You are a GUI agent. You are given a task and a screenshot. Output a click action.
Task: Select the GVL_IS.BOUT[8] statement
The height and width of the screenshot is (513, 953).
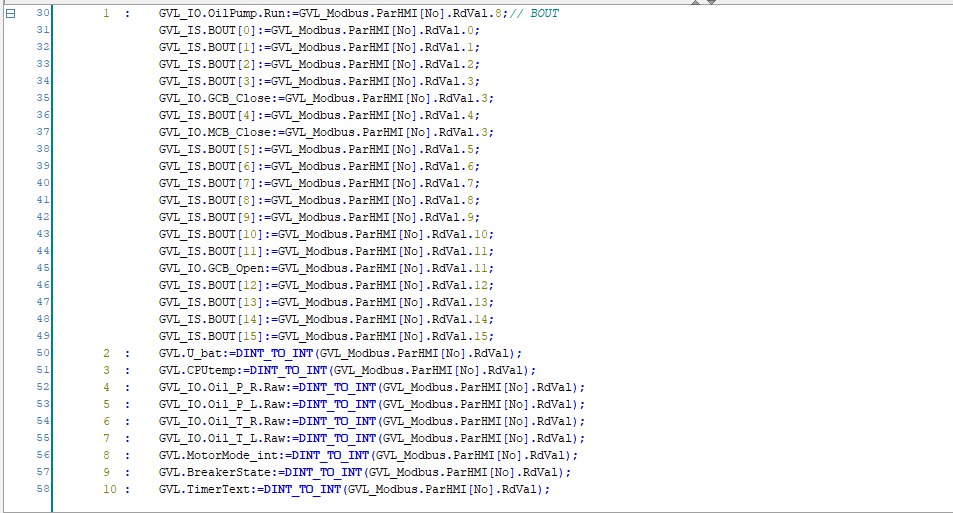point(319,201)
